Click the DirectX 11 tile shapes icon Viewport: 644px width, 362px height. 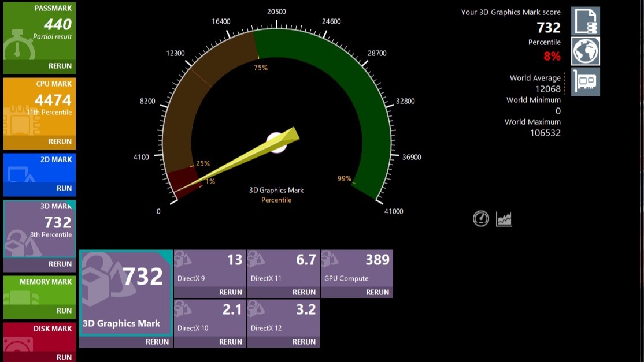(x=256, y=259)
